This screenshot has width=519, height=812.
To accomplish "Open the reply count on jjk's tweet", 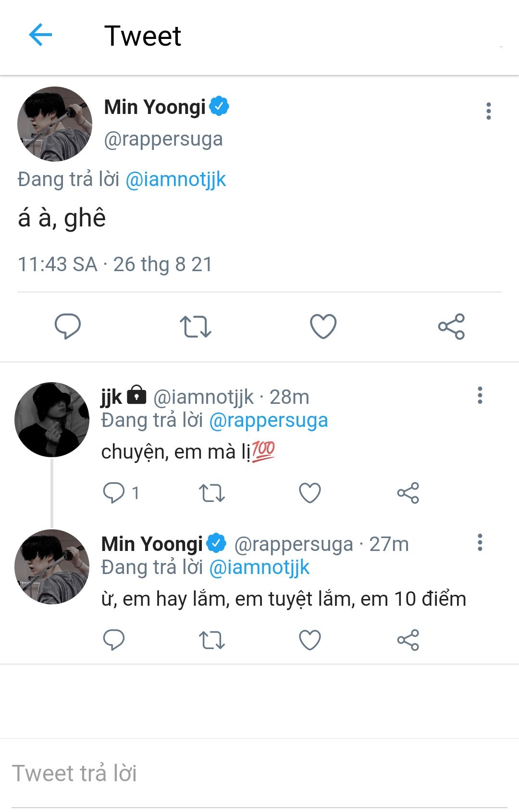I will tap(122, 493).
